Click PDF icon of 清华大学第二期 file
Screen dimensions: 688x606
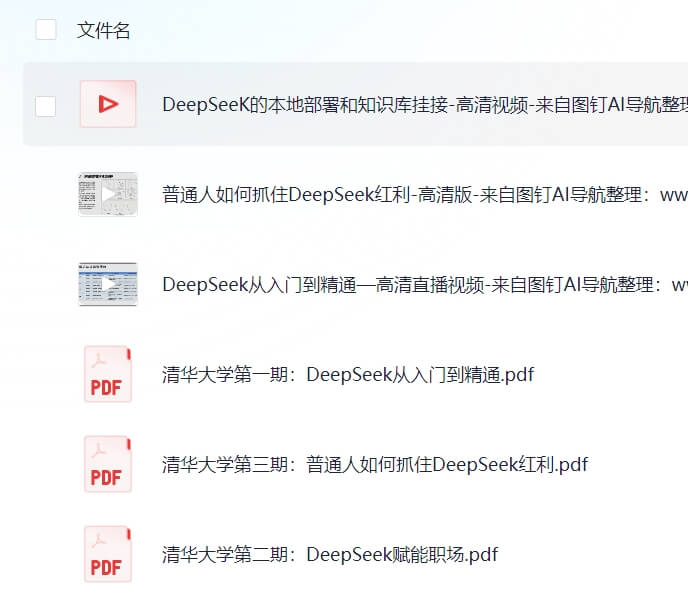pyautogui.click(x=108, y=554)
